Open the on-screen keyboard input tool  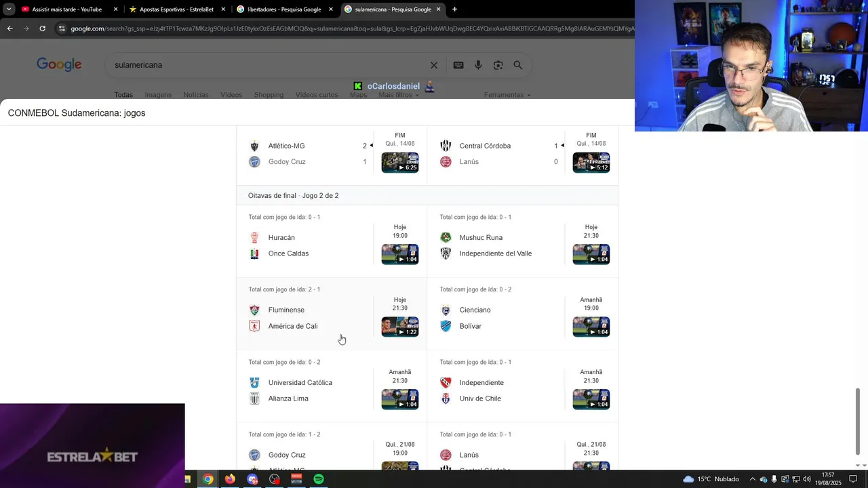click(458, 65)
